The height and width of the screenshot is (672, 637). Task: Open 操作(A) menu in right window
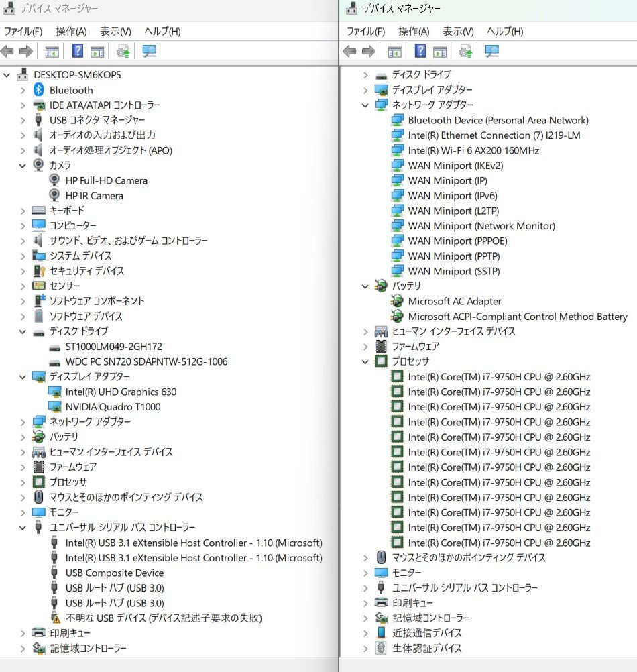[x=414, y=32]
